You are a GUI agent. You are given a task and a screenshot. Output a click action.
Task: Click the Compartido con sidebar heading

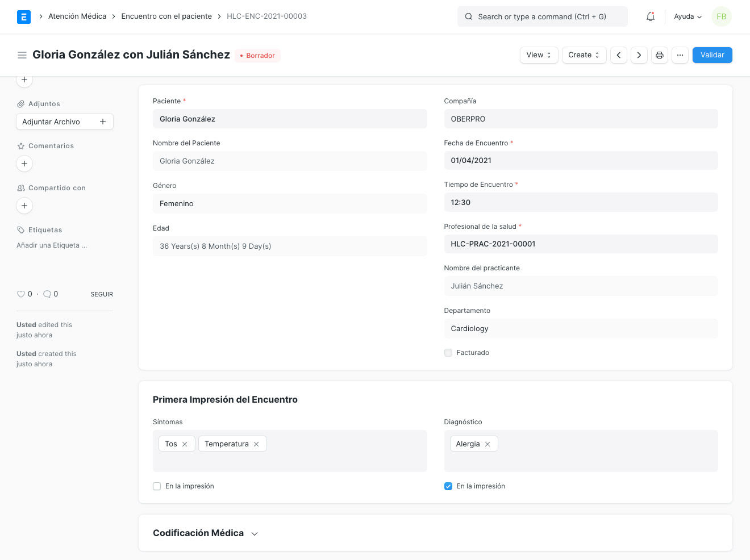point(57,188)
